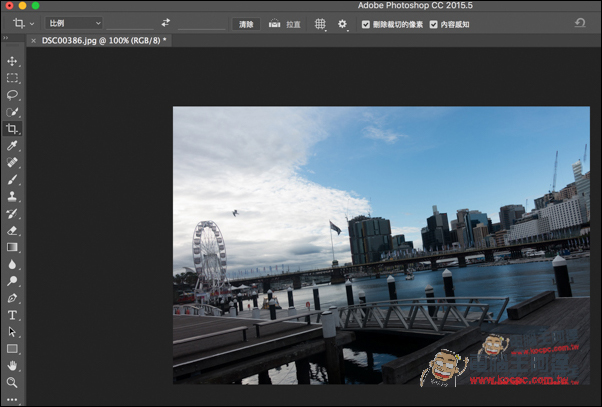Image resolution: width=602 pixels, height=407 pixels.
Task: Open the additional crop settings gear
Action: (x=342, y=24)
